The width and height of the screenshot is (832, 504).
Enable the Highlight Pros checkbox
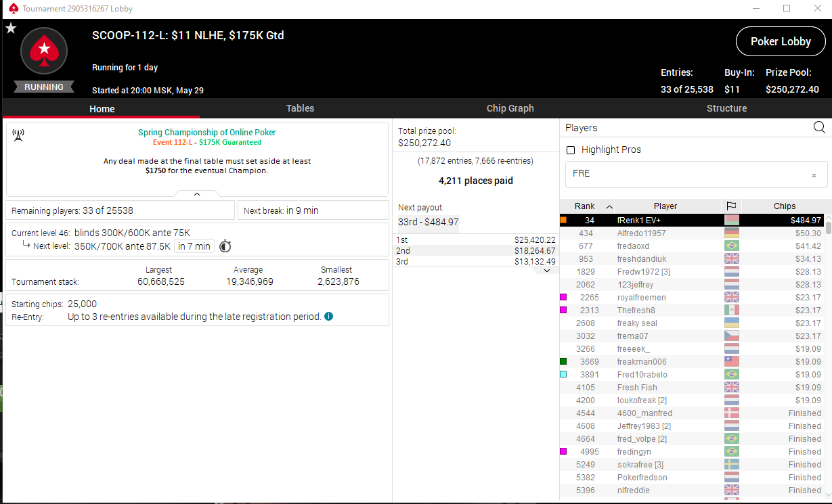coord(570,150)
